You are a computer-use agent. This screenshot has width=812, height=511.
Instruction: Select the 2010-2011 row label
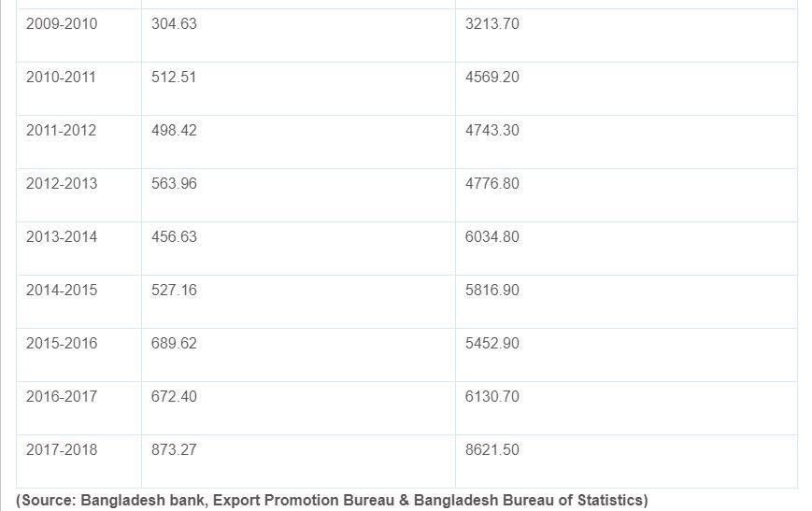(61, 77)
